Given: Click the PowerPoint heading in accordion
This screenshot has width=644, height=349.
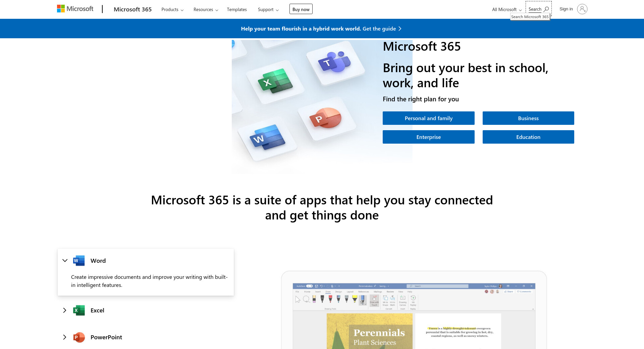Looking at the screenshot, I should coord(106,337).
